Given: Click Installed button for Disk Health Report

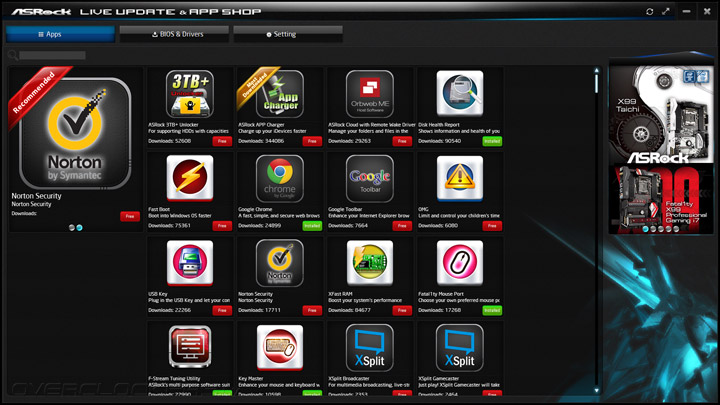Looking at the screenshot, I should point(492,141).
